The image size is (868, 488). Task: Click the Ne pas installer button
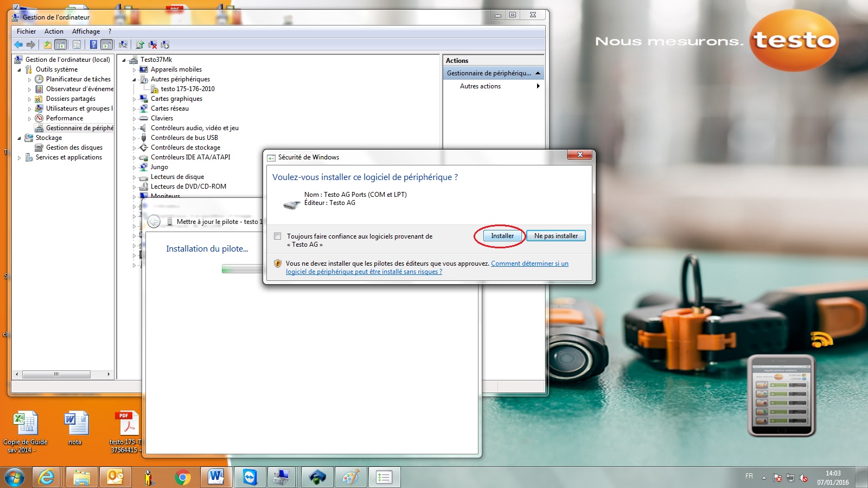click(x=556, y=236)
